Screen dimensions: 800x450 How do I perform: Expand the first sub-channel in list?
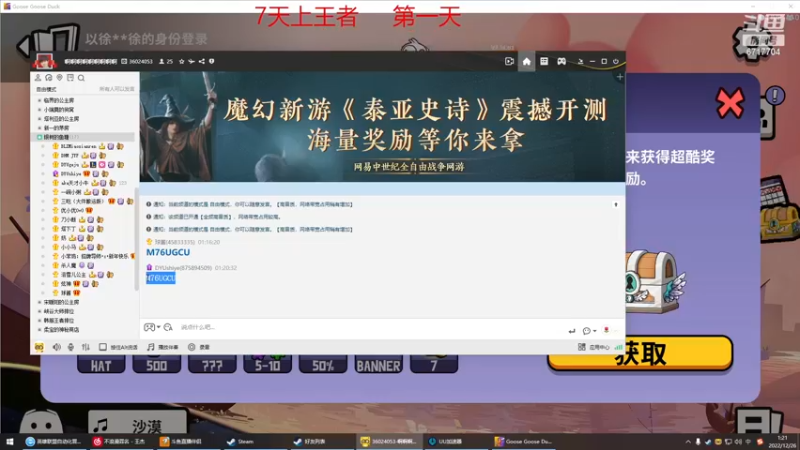(39, 100)
